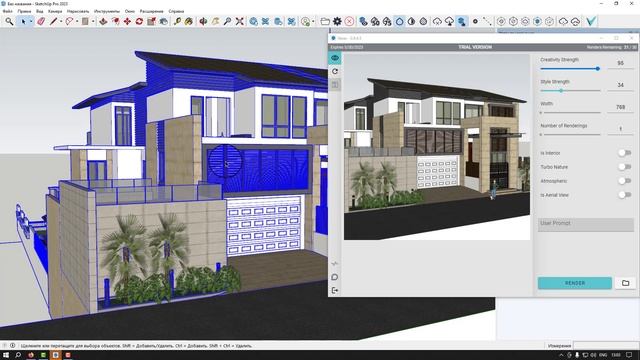
Task: Open the Вид menu
Action: point(40,11)
